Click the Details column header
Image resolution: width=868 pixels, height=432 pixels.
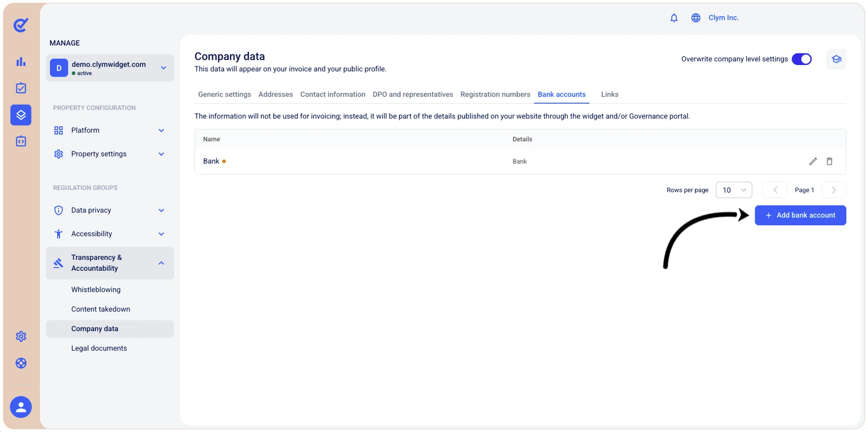click(522, 139)
